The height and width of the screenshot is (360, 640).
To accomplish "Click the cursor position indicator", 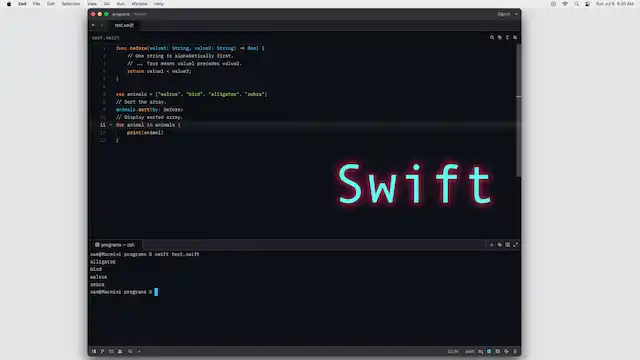I will (453, 351).
